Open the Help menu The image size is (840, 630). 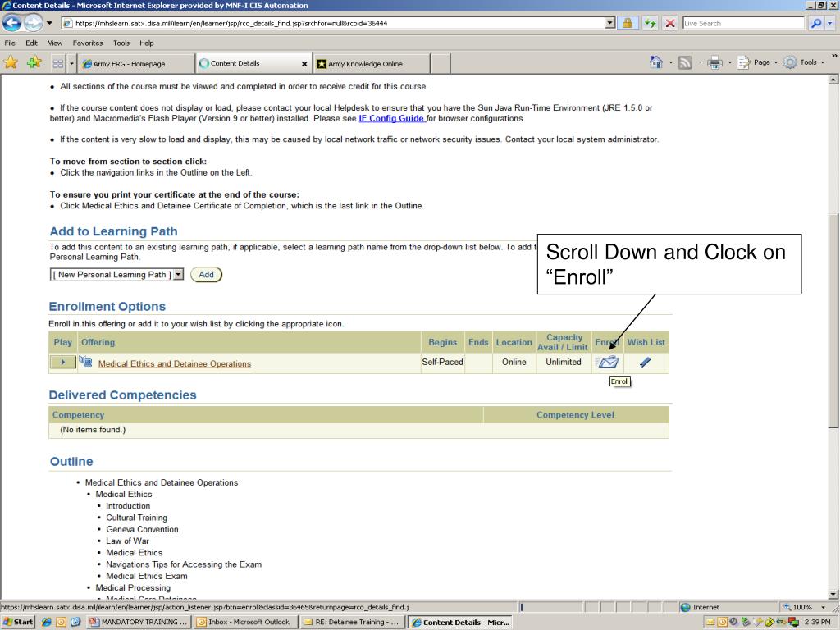pyautogui.click(x=147, y=43)
